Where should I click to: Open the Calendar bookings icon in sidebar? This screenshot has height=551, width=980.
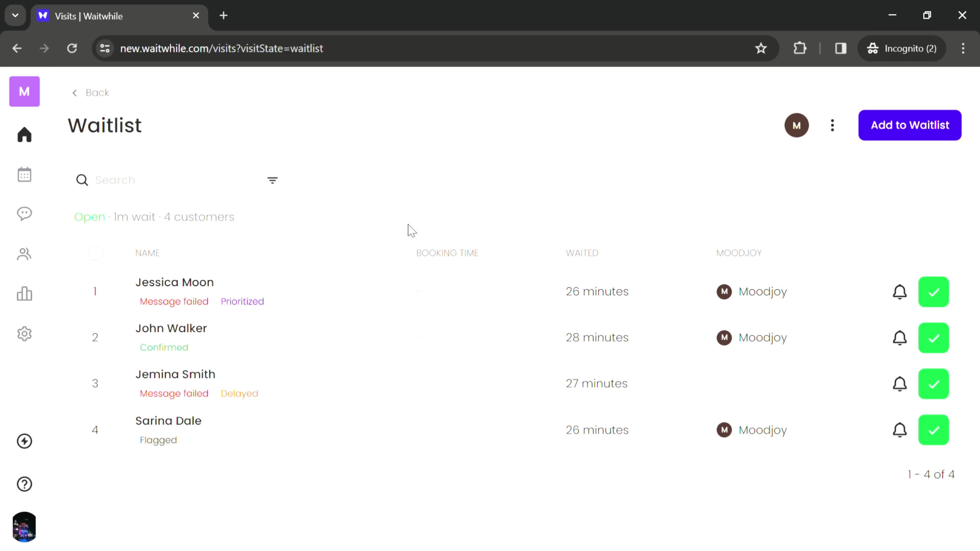(x=24, y=174)
